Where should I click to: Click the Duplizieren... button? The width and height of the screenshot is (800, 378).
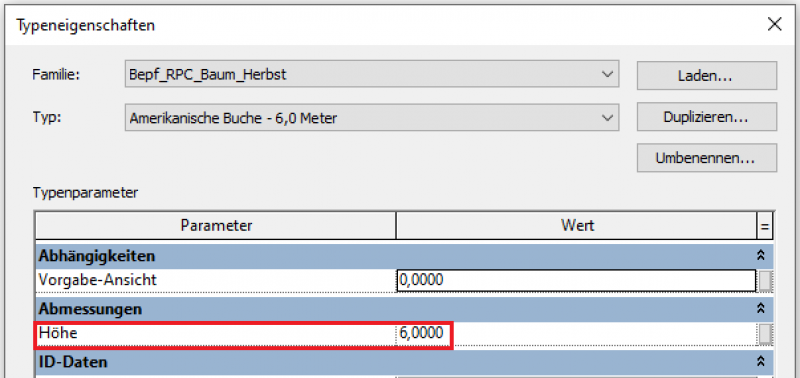[707, 117]
